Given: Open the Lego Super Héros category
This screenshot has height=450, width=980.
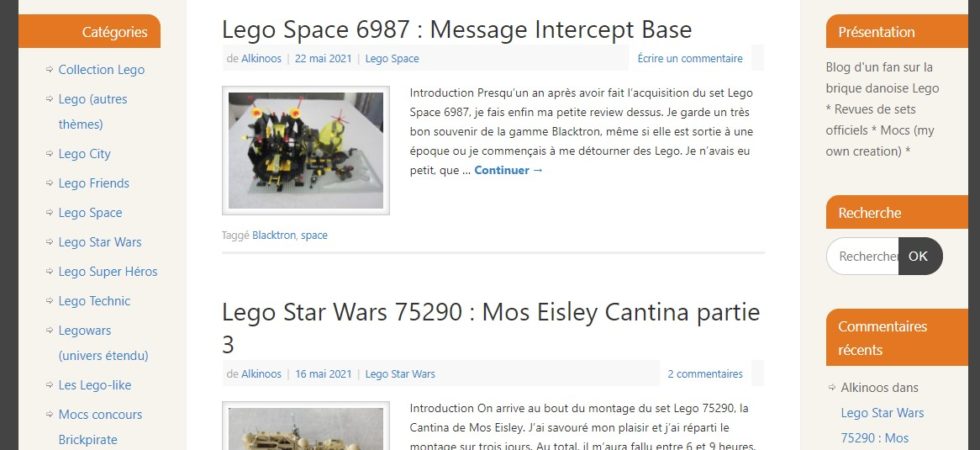Looking at the screenshot, I should [108, 271].
